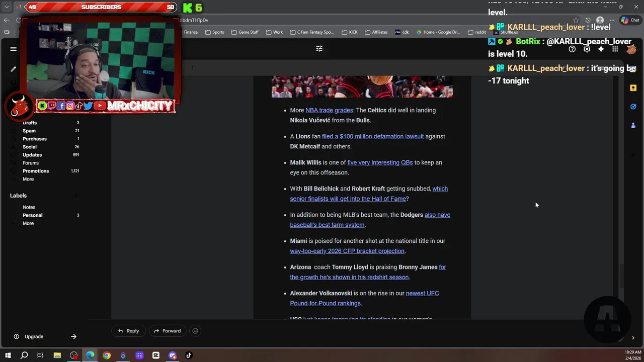Open TikTok from taskbar
Viewport: 644px width, 362px height.
tap(189, 355)
